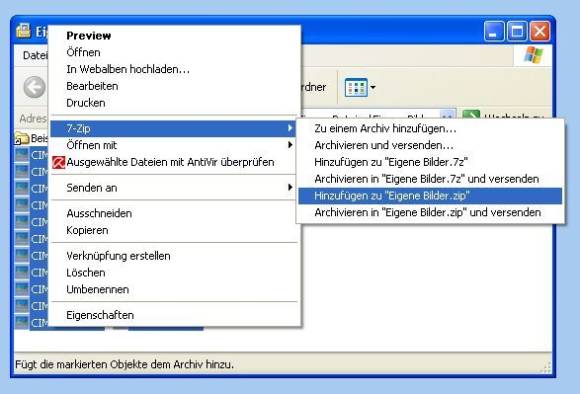Open the Views icon in toolbar
580x394 pixels.
click(356, 88)
